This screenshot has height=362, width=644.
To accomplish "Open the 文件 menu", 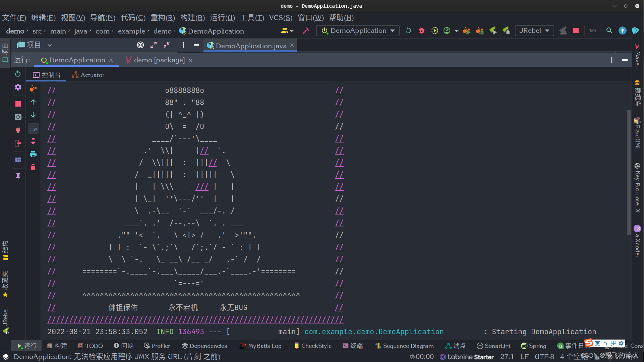I will [14, 17].
